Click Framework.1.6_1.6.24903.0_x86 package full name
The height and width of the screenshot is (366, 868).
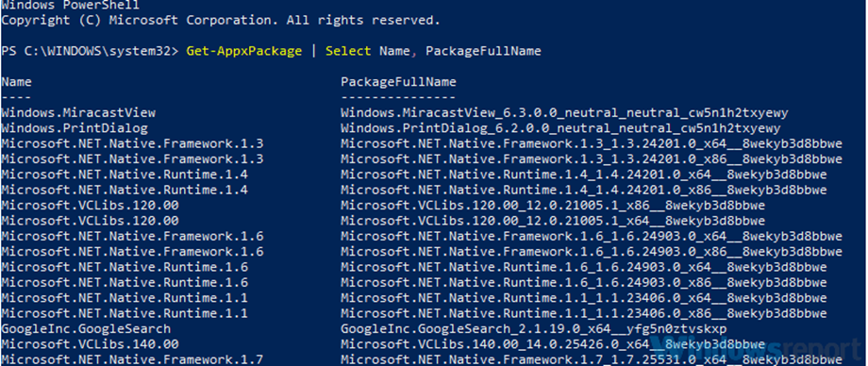(x=592, y=251)
